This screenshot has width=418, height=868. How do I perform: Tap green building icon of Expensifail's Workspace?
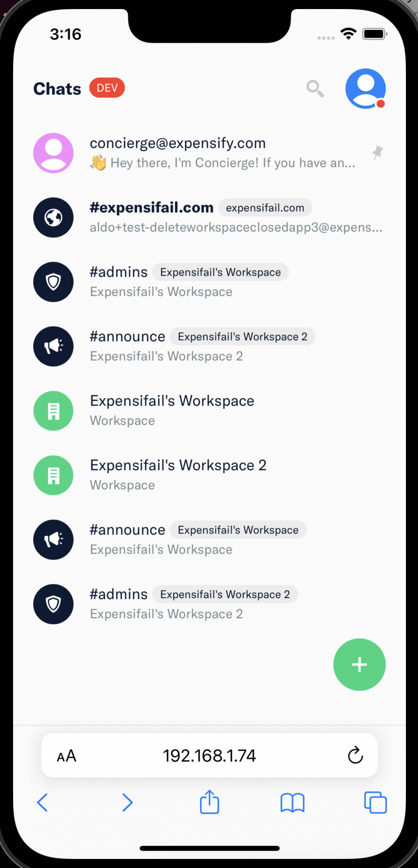pos(53,411)
